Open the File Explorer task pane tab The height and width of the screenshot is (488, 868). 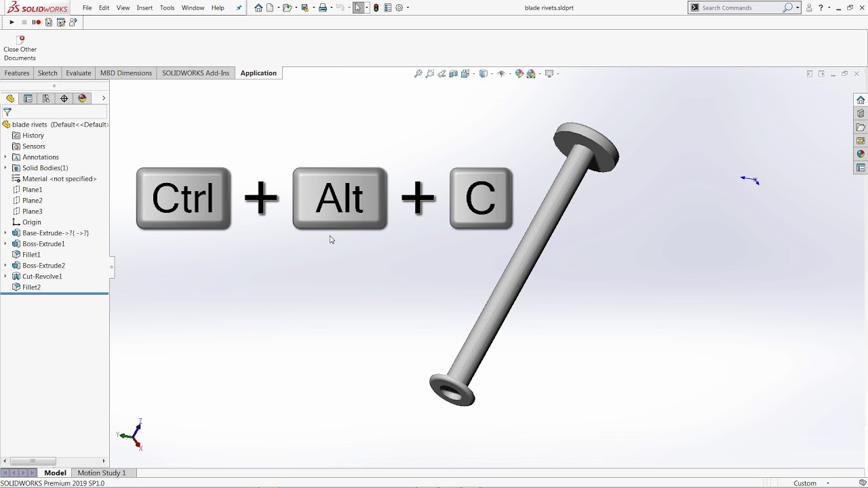pyautogui.click(x=861, y=127)
